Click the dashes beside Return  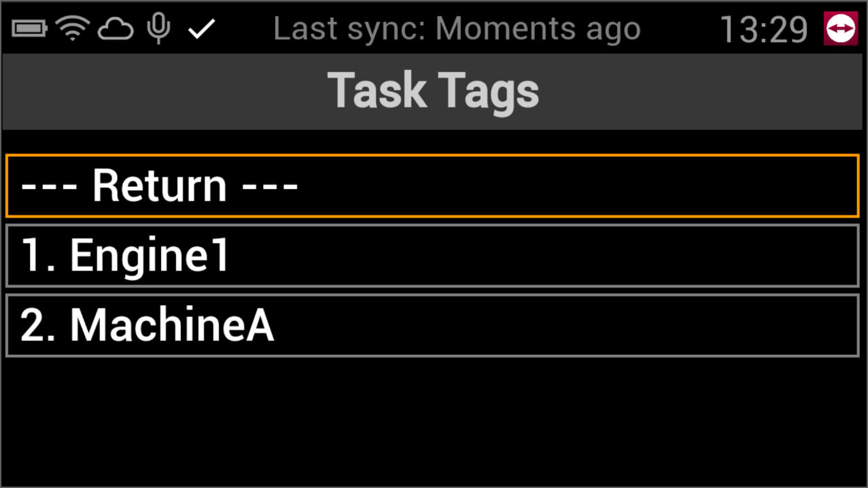53,186
